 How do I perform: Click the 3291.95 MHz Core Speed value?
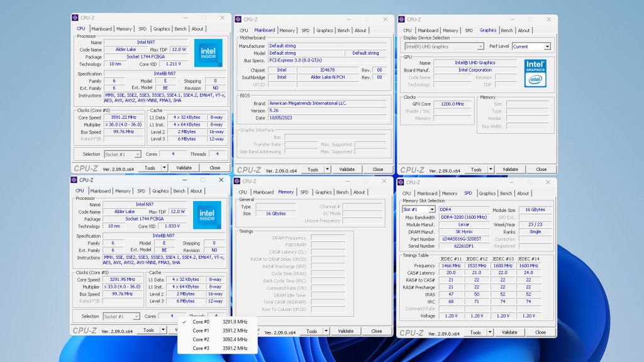(x=122, y=280)
